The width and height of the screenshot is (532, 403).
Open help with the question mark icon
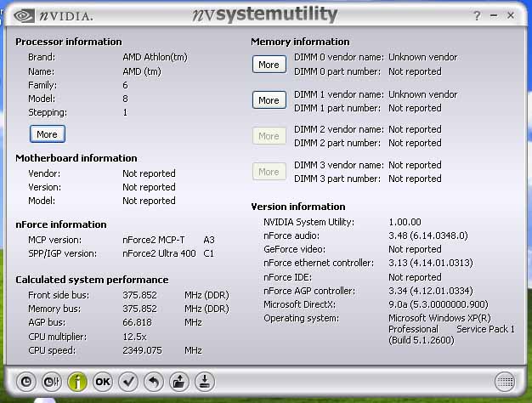click(x=477, y=15)
